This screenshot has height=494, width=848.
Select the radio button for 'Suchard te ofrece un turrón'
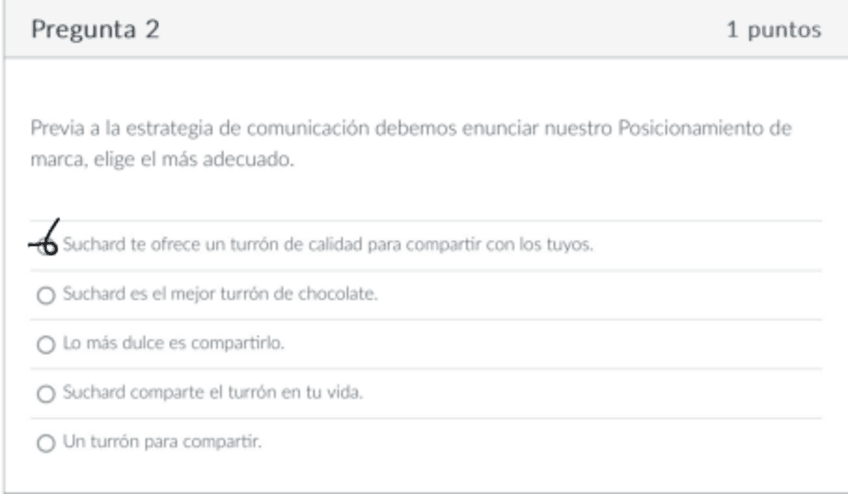pos(44,247)
